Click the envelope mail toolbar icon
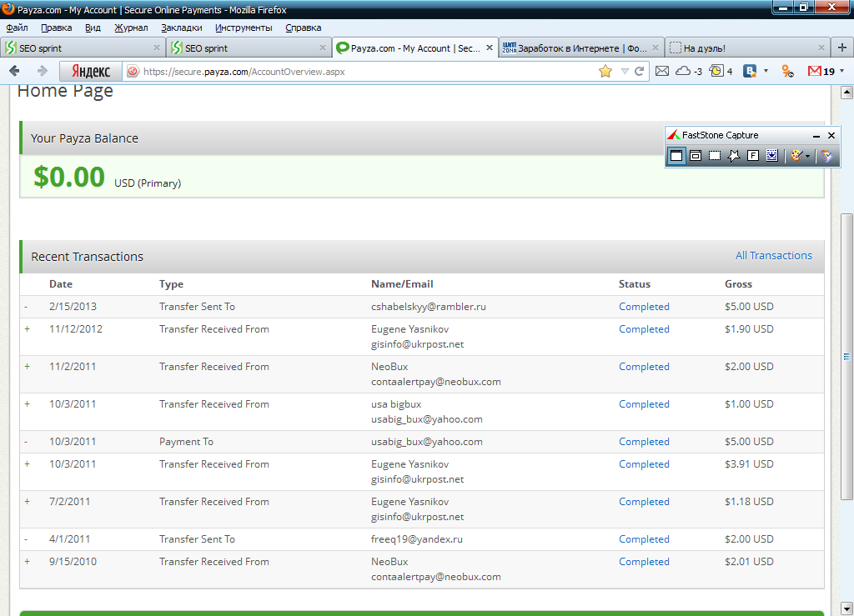This screenshot has height=616, width=854. click(x=661, y=72)
